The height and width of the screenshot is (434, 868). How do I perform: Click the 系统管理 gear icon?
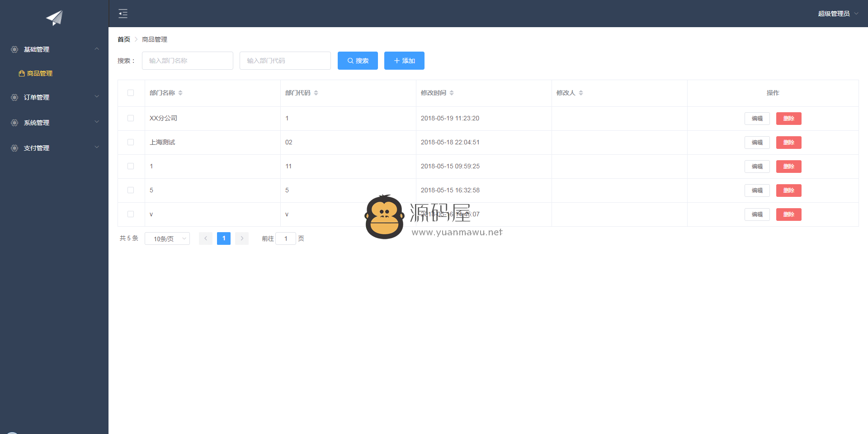pos(14,123)
